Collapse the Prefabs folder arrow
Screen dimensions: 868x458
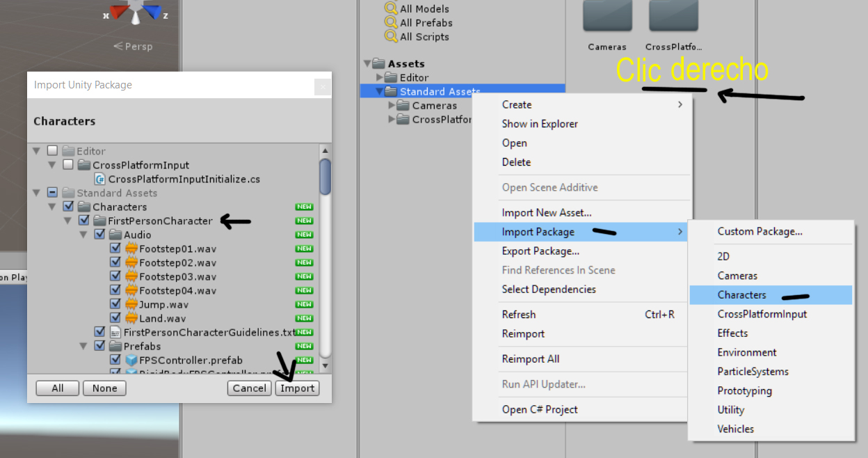(x=83, y=346)
